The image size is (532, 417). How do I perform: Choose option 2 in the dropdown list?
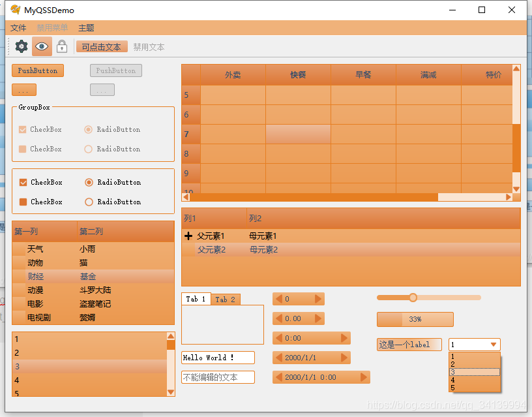tap(475, 364)
